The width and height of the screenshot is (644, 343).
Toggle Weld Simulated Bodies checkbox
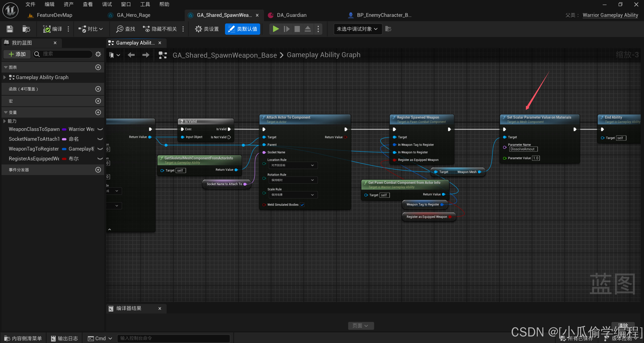[x=302, y=204]
